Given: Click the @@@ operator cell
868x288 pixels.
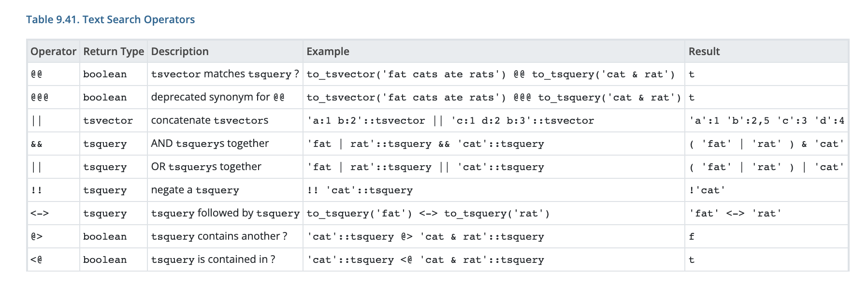Looking at the screenshot, I should (x=53, y=98).
